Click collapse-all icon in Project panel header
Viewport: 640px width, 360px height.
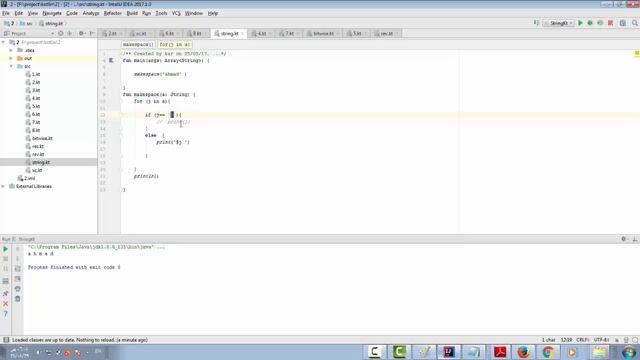(70, 33)
